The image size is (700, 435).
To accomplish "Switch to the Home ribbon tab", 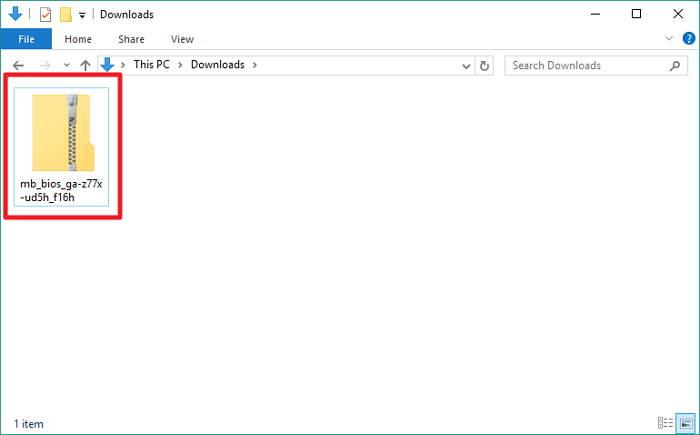I will coord(78,39).
